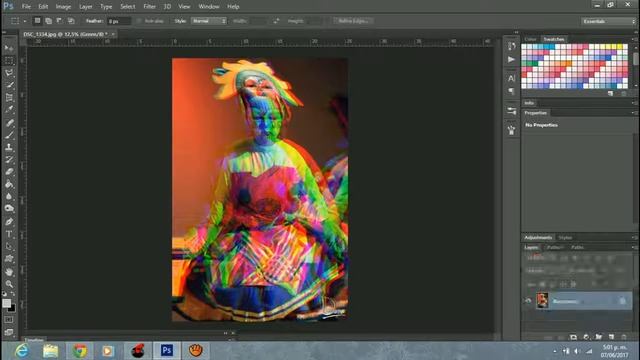Open the Brush Presets panel icon
The width and height of the screenshot is (640, 360).
[511, 111]
